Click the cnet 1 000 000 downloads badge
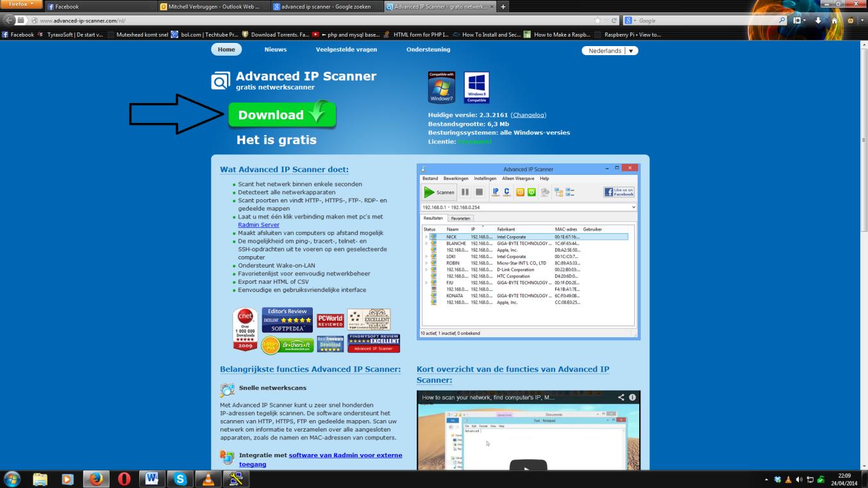Screen dimensions: 868x488 click(246, 330)
